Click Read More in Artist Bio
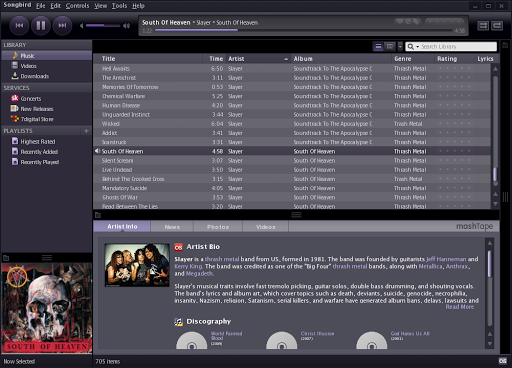512x368 pixels. pos(460,307)
